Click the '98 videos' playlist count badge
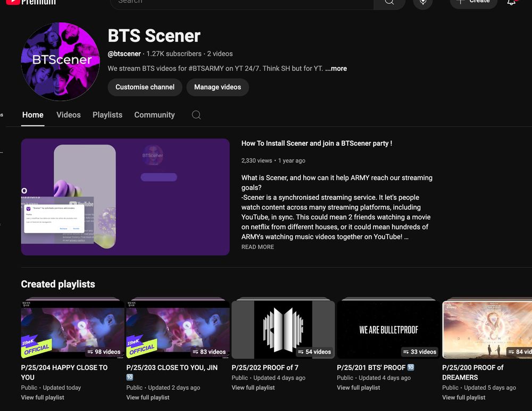This screenshot has width=532, height=411. coord(104,351)
